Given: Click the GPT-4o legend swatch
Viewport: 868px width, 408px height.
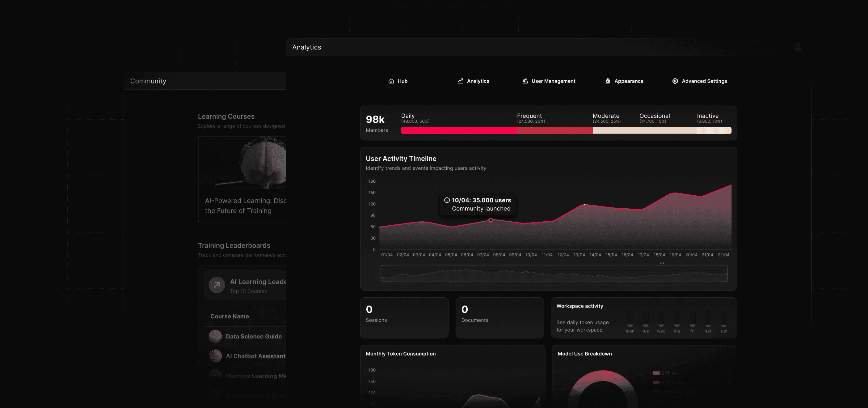Looking at the screenshot, I should click(656, 373).
